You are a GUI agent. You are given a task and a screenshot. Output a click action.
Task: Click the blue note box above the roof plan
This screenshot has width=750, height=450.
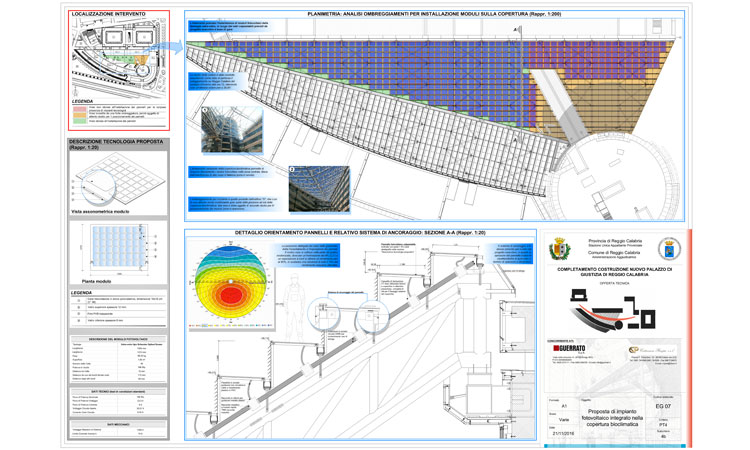pyautogui.click(x=230, y=26)
